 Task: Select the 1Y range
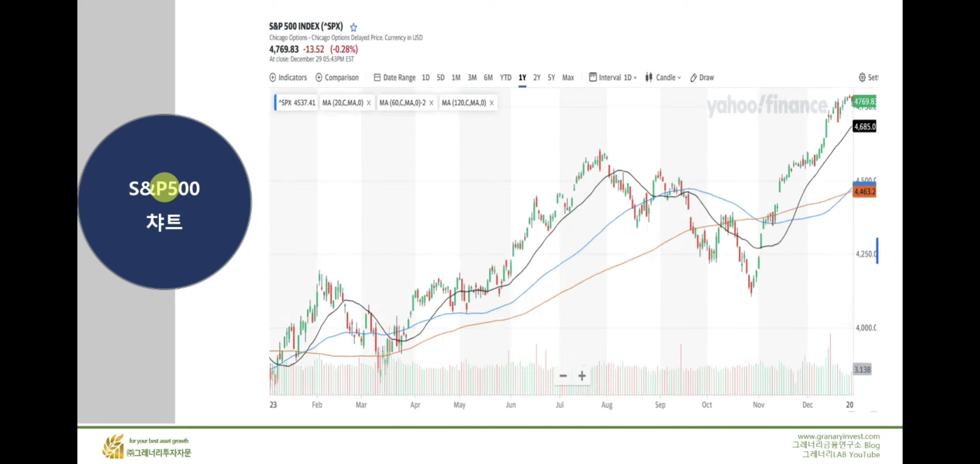[x=522, y=77]
